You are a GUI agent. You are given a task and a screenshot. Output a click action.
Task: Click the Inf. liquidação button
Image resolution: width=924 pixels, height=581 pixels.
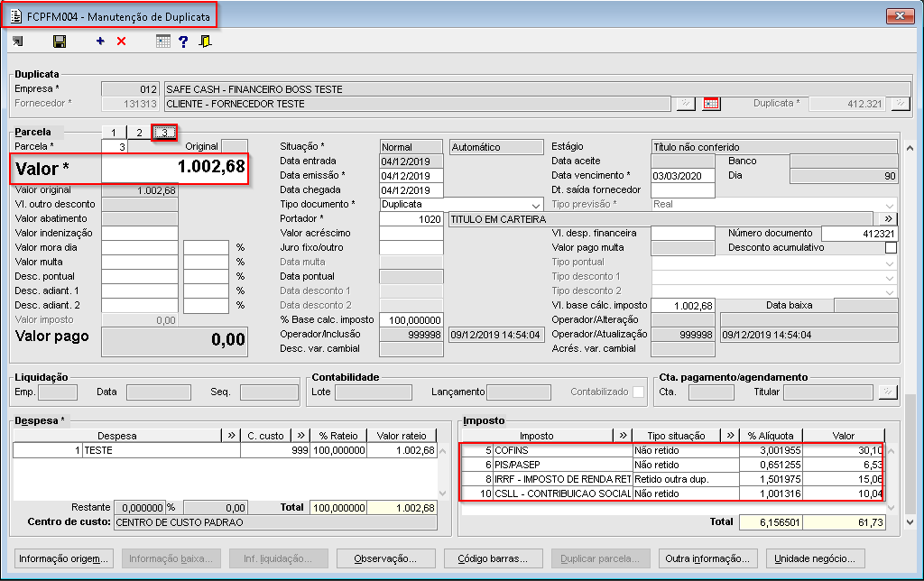[278, 558]
